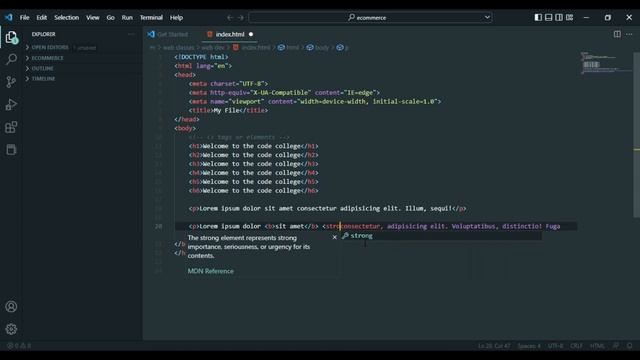Screen dimensions: 640x360
Task: Click the Spaces: 4 indentation setting
Action: 529,346
